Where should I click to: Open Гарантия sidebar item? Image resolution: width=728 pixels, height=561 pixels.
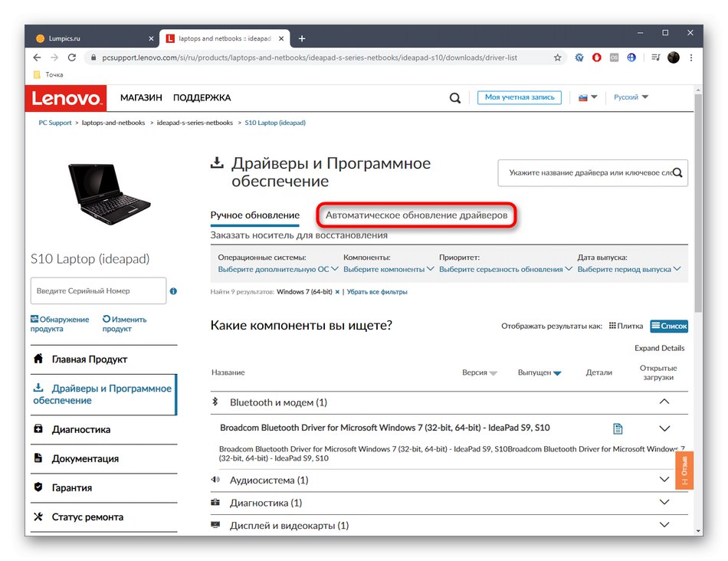click(x=104, y=488)
